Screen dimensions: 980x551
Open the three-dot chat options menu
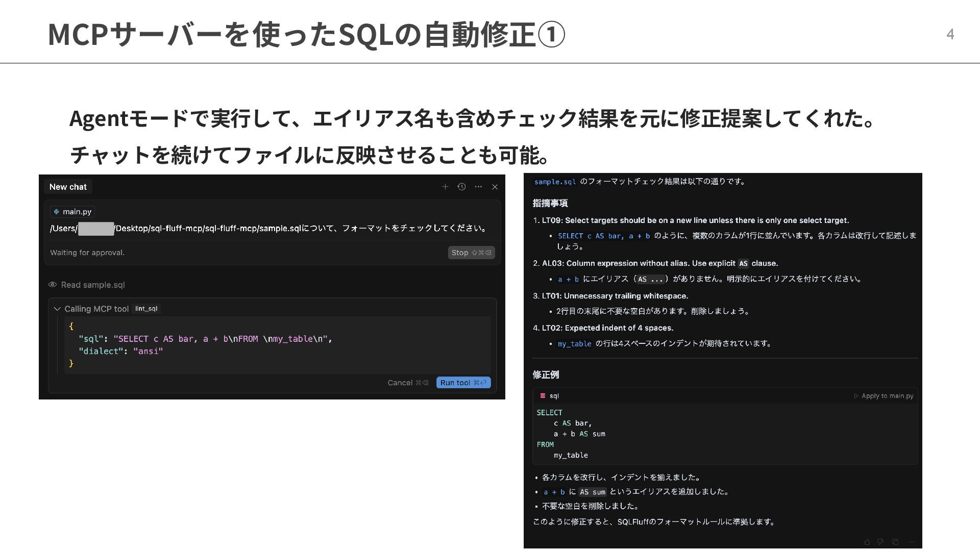[x=478, y=187]
